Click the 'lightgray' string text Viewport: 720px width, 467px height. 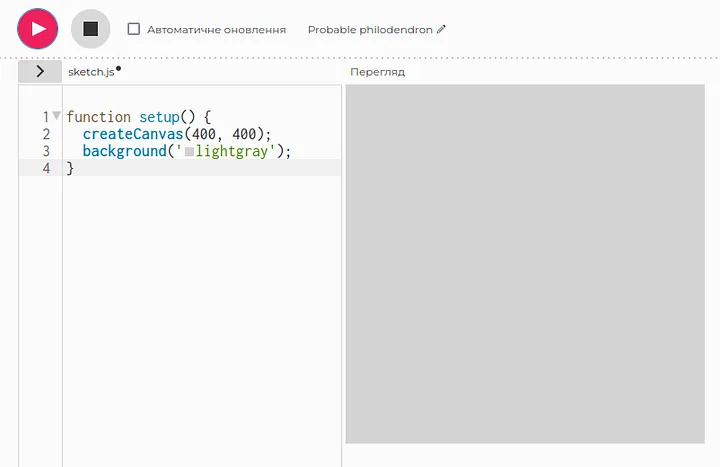click(x=235, y=151)
